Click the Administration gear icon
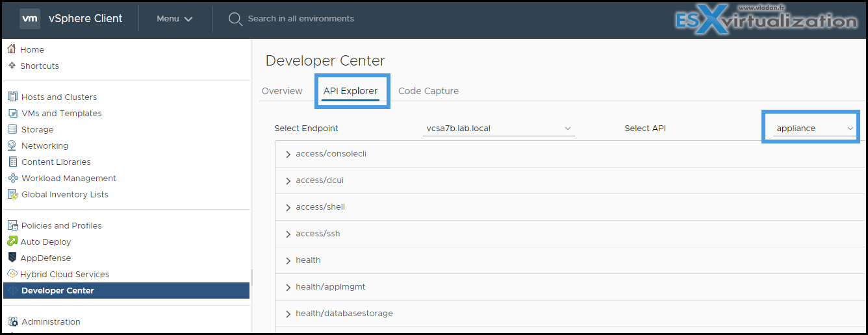This screenshot has height=335, width=868. point(12,321)
